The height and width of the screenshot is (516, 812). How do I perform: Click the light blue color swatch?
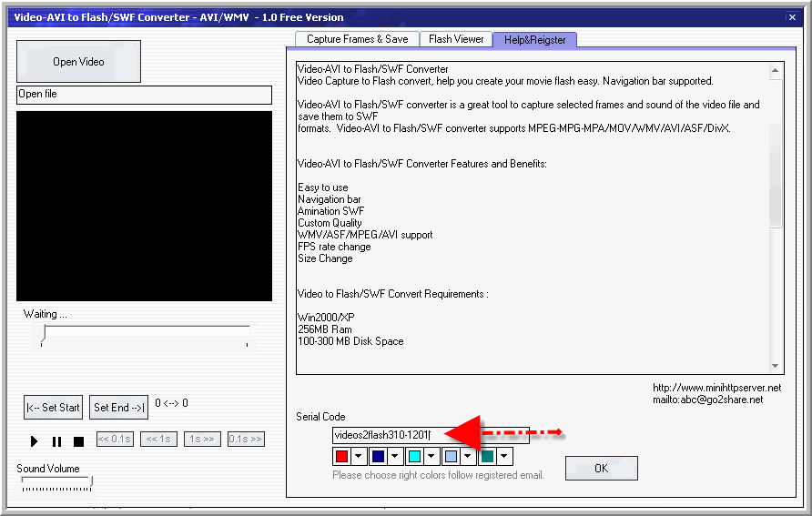tap(451, 457)
